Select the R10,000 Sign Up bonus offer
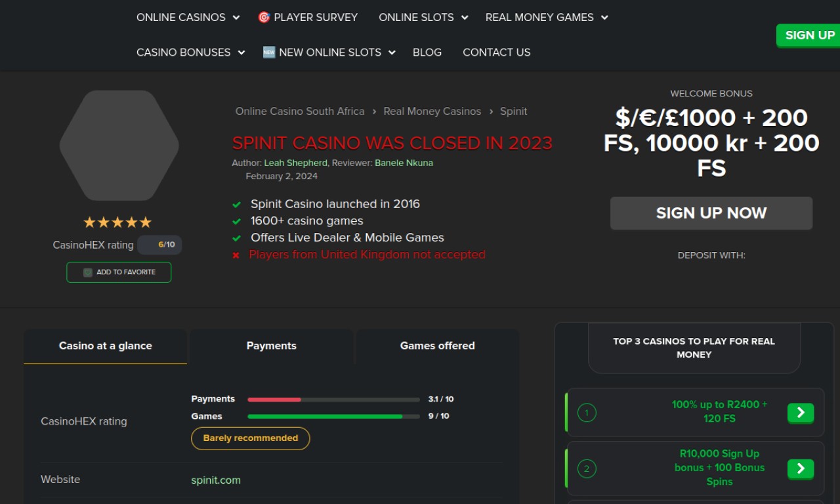Viewport: 840px width, 504px height. point(719,468)
